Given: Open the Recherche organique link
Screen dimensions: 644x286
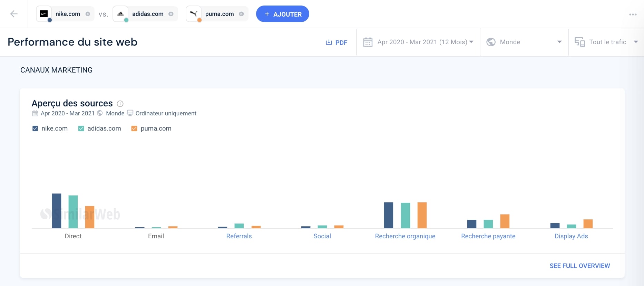Looking at the screenshot, I should click(405, 236).
